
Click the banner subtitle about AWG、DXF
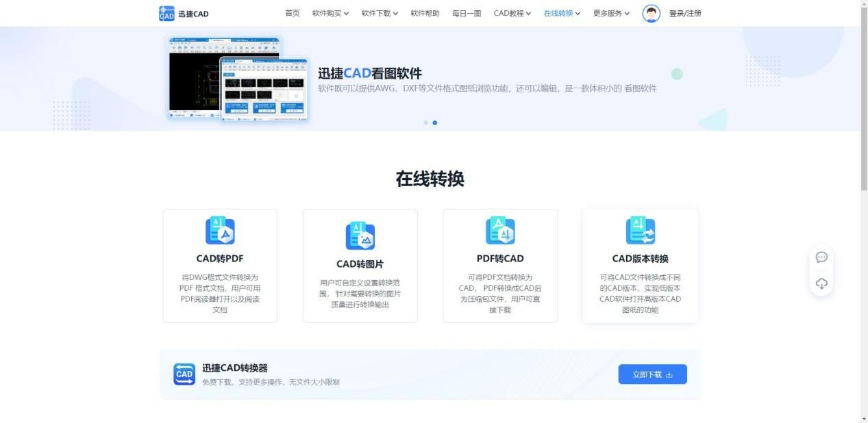pos(487,88)
